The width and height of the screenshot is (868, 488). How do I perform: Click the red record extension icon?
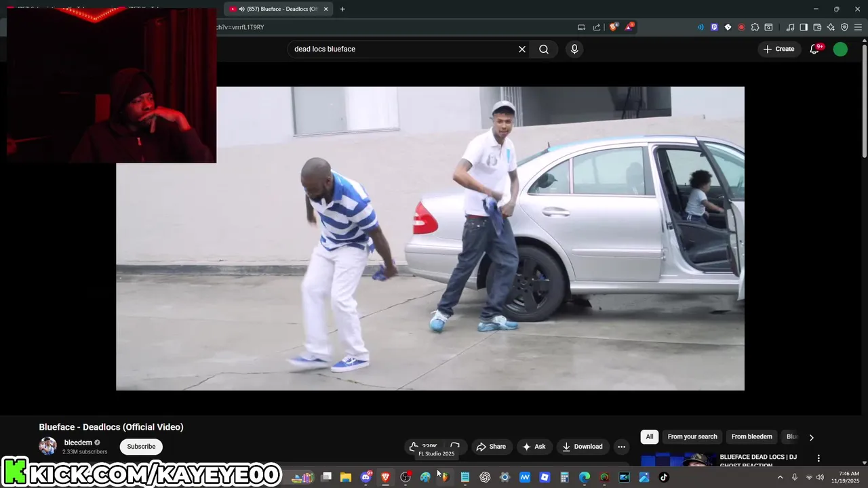[x=741, y=27]
